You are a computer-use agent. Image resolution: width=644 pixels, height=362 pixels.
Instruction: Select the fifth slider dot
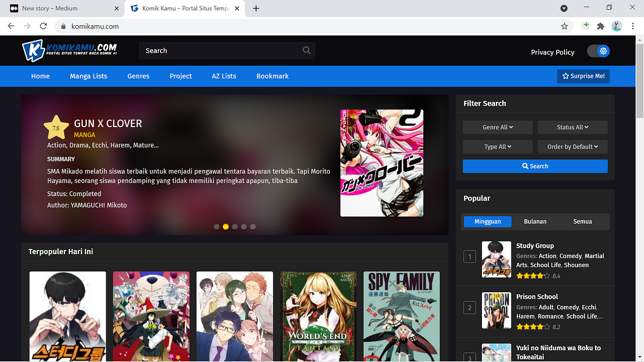[253, 227]
